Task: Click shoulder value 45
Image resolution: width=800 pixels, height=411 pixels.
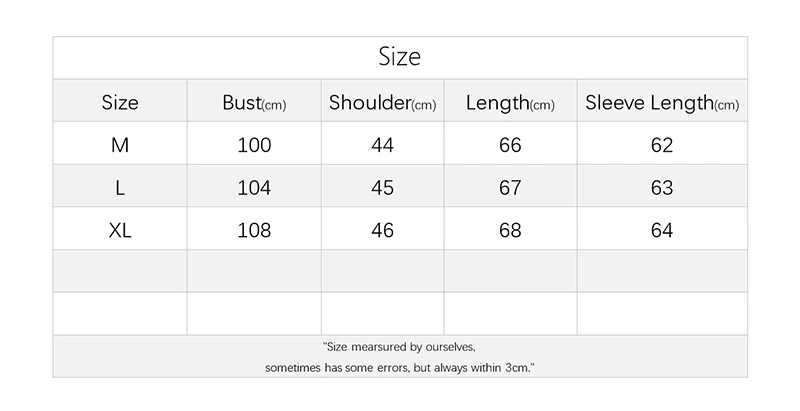Action: pos(382,188)
